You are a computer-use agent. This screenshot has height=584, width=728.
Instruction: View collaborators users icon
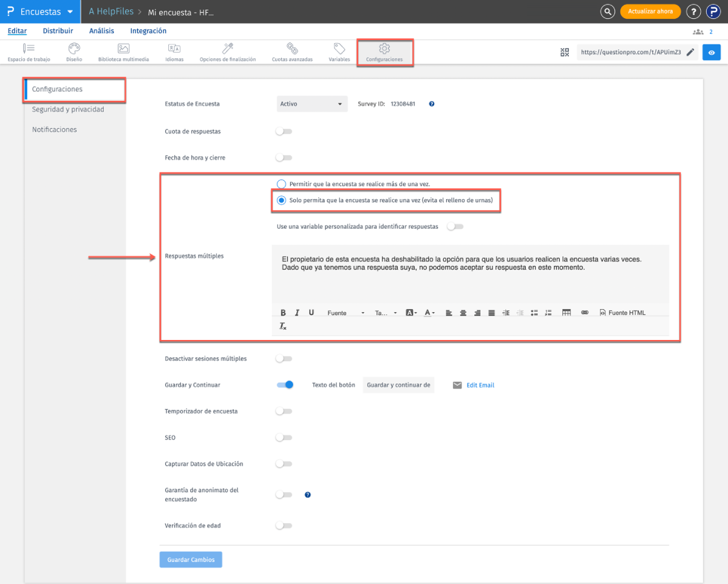click(x=698, y=32)
